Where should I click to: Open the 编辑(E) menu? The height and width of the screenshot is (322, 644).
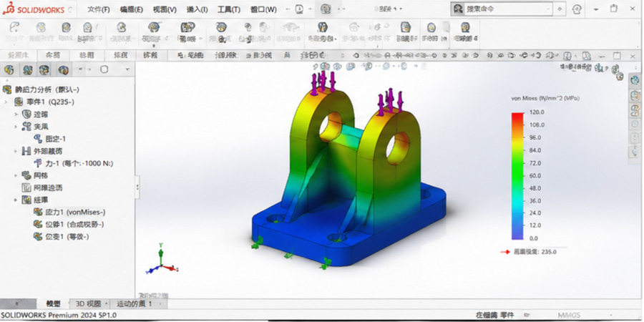tap(132, 9)
